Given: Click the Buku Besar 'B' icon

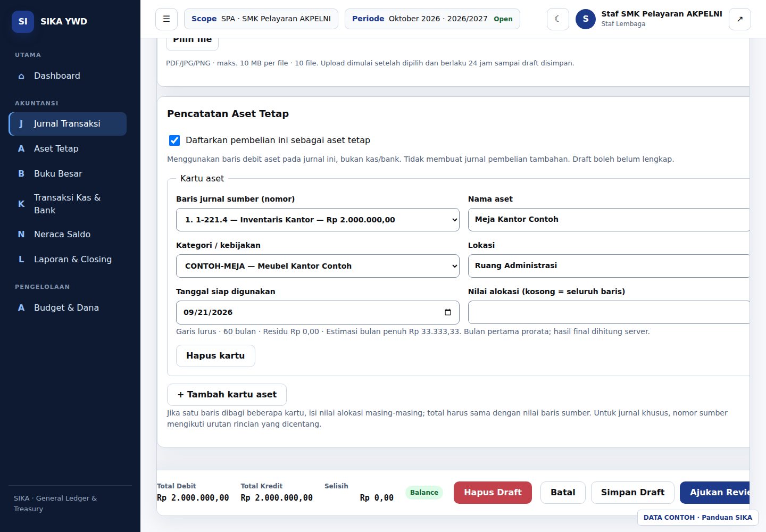Looking at the screenshot, I should click(21, 174).
